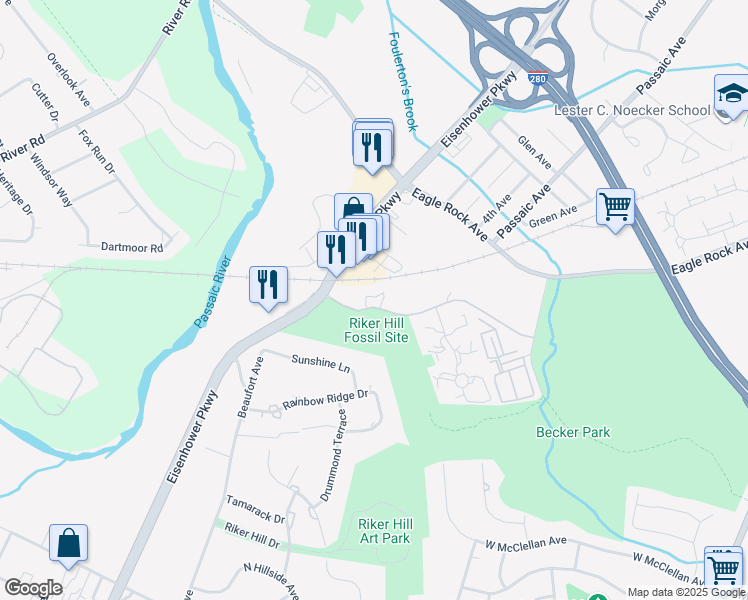Select the Foulerton's Brook label
This screenshot has height=600, width=748.
point(404,82)
